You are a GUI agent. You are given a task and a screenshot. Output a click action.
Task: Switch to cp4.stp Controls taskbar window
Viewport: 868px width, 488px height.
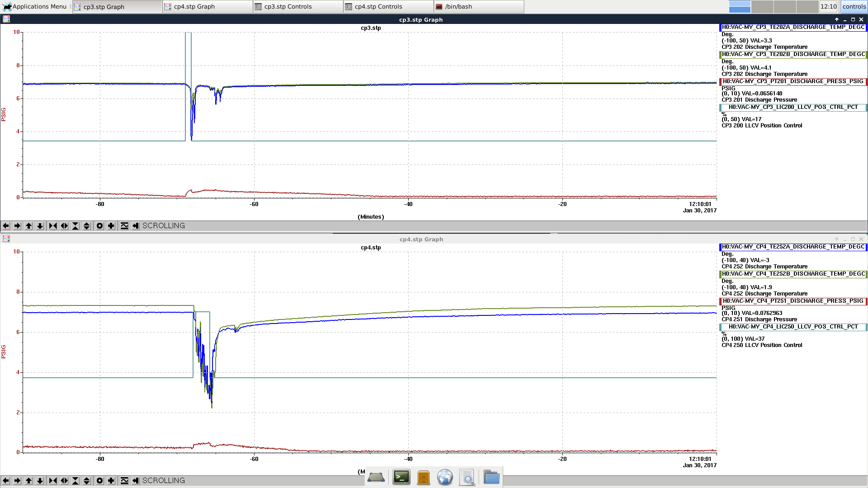(x=389, y=7)
